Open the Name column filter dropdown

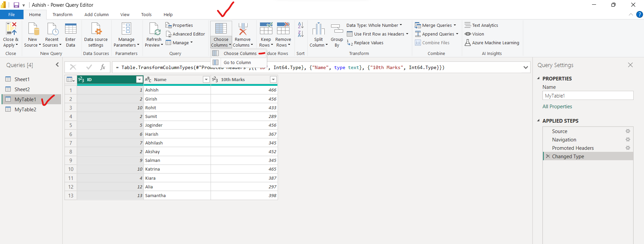206,79
